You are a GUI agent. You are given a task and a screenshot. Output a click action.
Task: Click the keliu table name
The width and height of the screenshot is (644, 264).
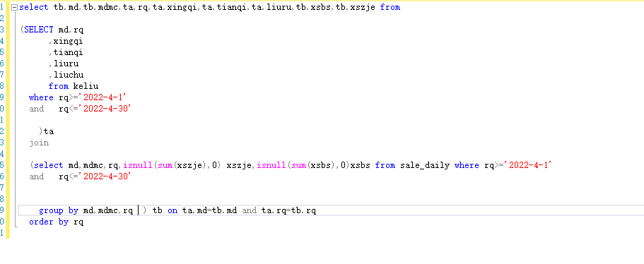coord(86,86)
